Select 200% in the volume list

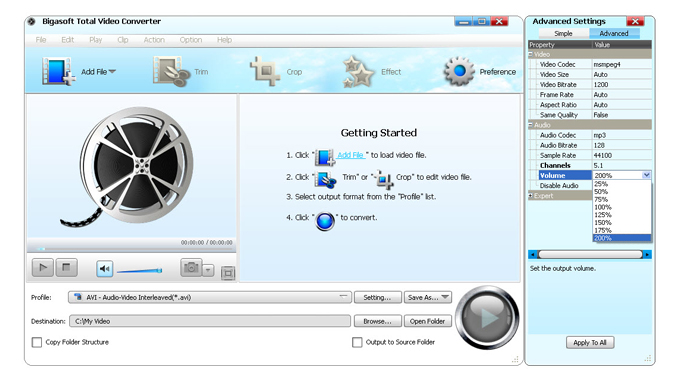point(622,238)
